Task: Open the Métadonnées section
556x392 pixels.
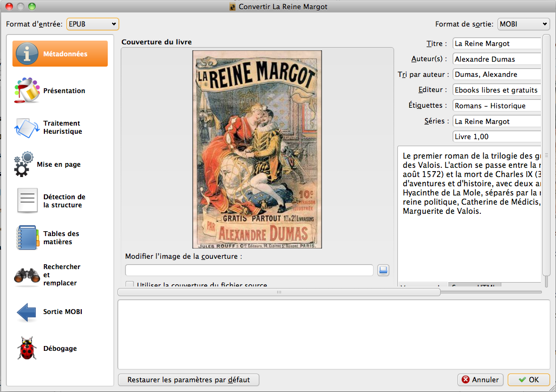Action: (x=60, y=54)
